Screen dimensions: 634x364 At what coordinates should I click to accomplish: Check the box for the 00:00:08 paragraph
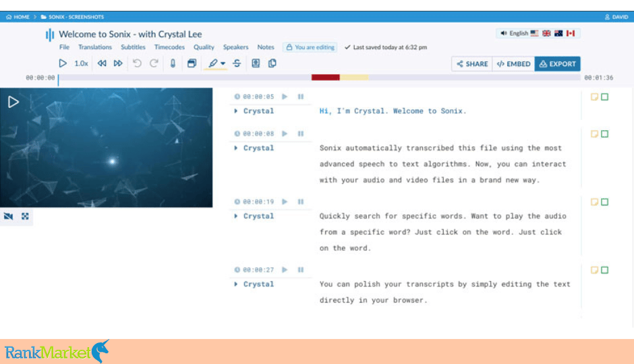point(604,133)
